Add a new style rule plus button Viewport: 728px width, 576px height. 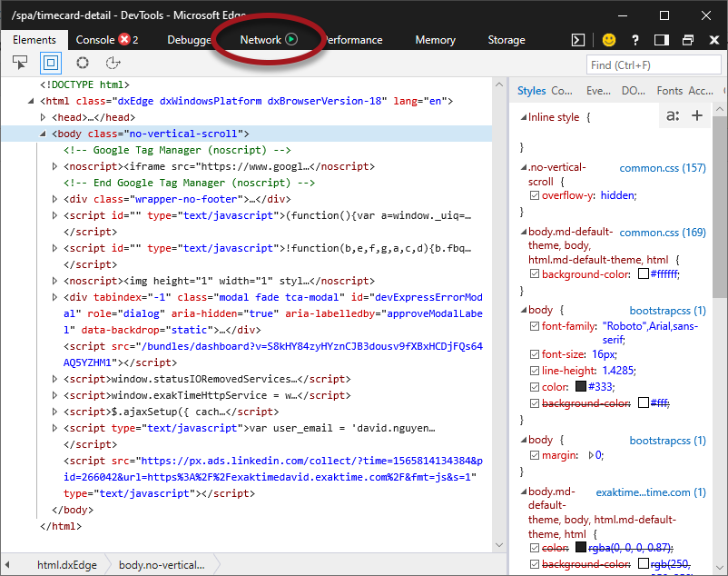(x=697, y=115)
